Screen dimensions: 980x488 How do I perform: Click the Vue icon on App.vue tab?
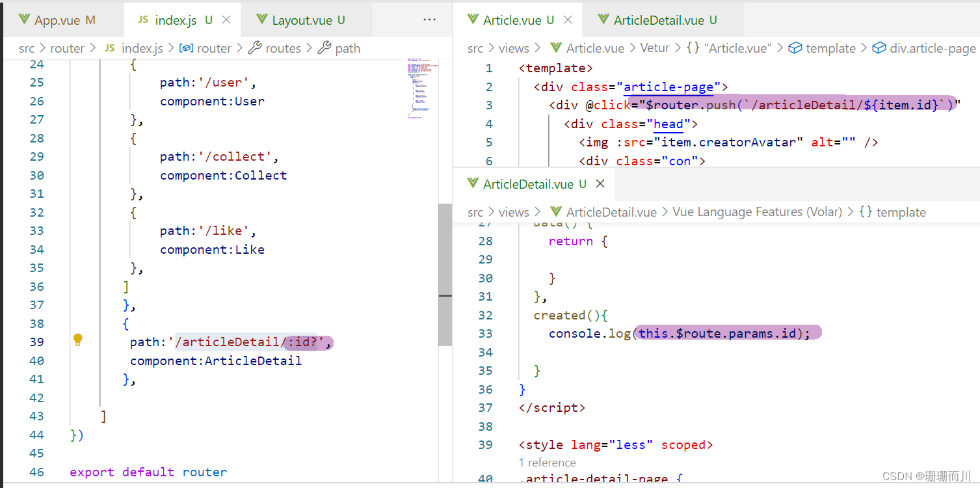pos(24,20)
